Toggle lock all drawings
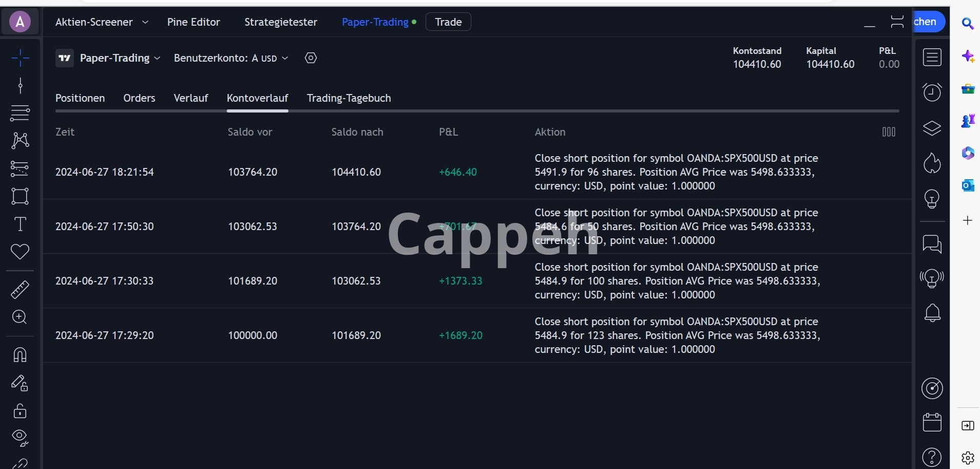Screen dimensions: 980x469 pyautogui.click(x=20, y=411)
